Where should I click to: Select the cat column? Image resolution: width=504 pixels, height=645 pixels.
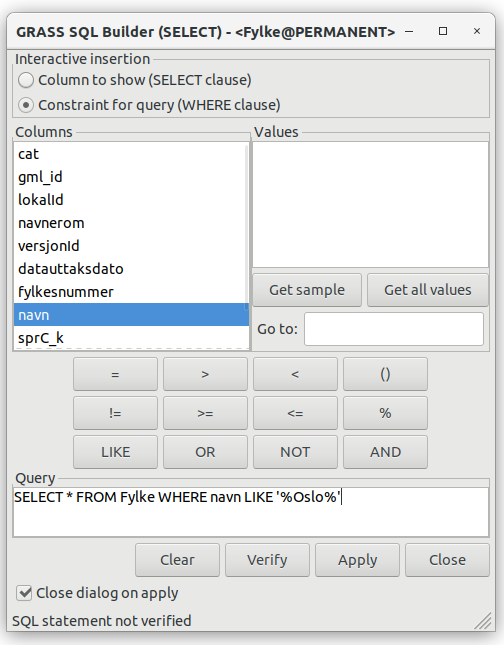click(129, 154)
